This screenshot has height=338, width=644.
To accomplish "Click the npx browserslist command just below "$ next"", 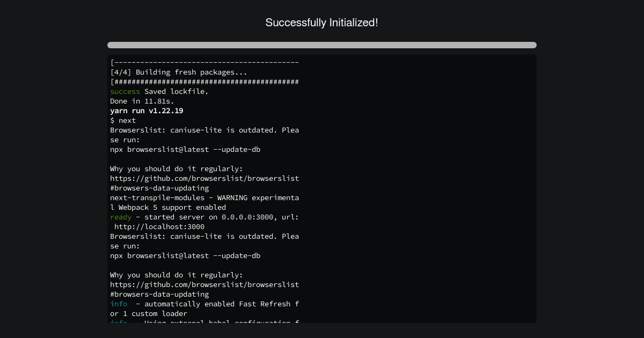I will [x=185, y=149].
